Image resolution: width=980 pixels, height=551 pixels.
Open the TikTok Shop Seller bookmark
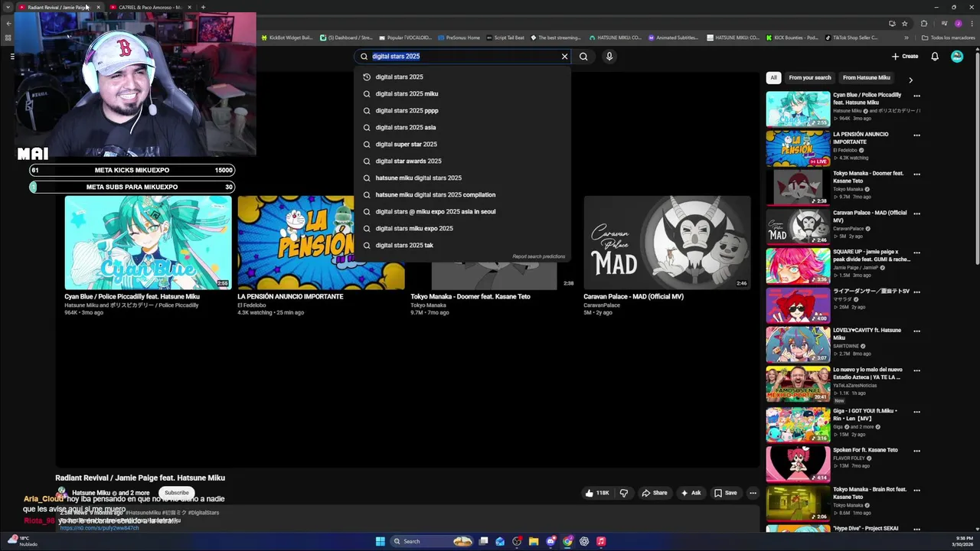(851, 37)
